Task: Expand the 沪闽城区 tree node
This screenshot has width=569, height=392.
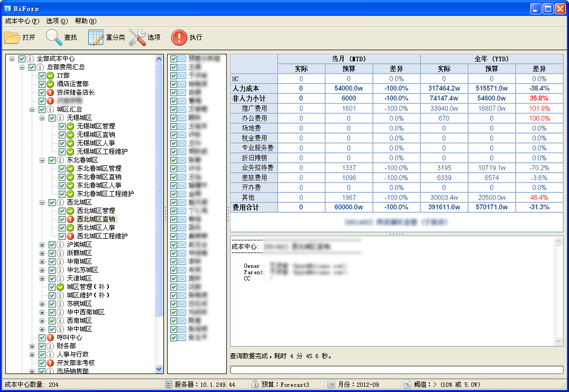Action: (x=42, y=245)
